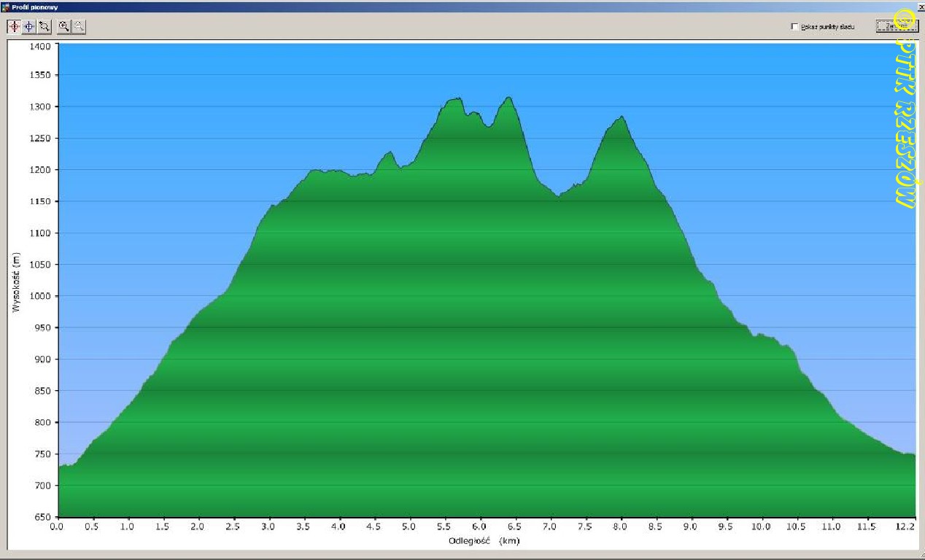Click the greyed-out zoom out magnifier
This screenshot has width=925, height=560.
pyautogui.click(x=78, y=26)
